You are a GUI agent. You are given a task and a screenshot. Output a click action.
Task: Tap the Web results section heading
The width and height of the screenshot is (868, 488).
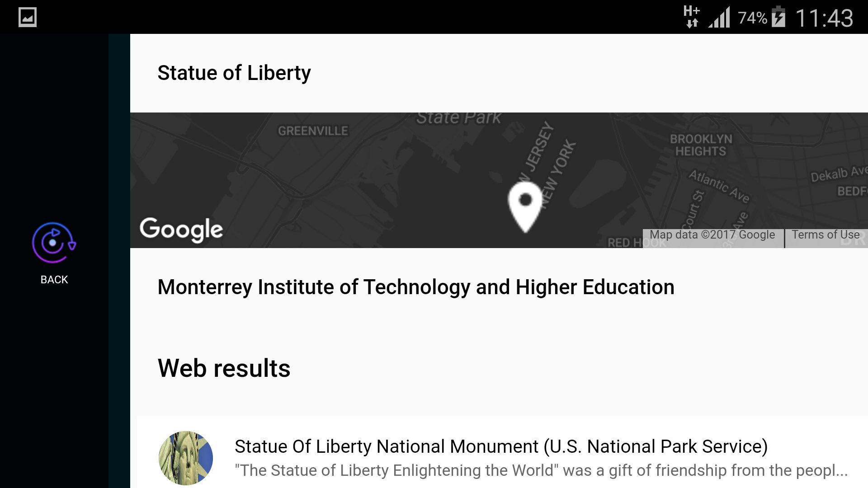[x=224, y=368]
